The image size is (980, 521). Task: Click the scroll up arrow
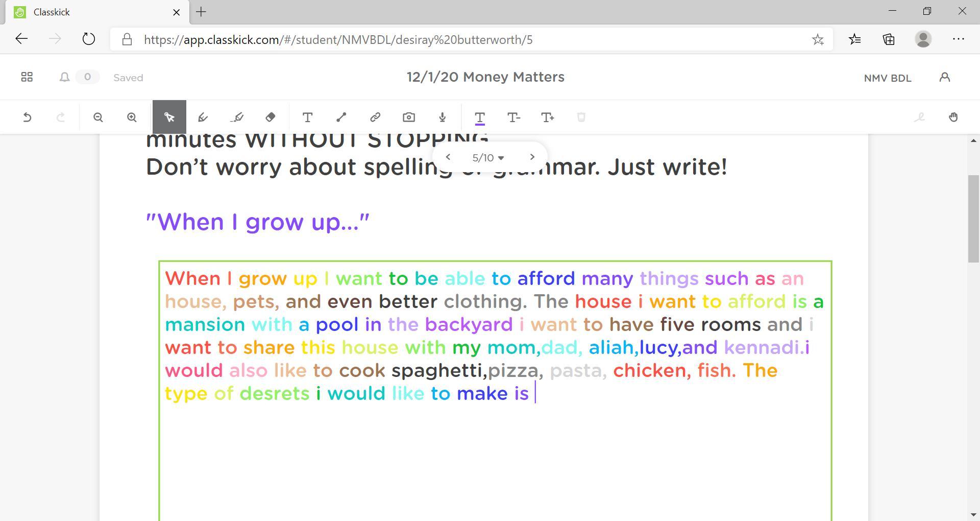tap(974, 140)
